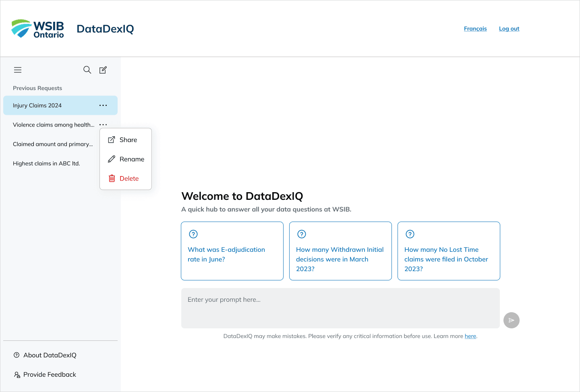Open options dots for Violence claims among health

tap(103, 125)
